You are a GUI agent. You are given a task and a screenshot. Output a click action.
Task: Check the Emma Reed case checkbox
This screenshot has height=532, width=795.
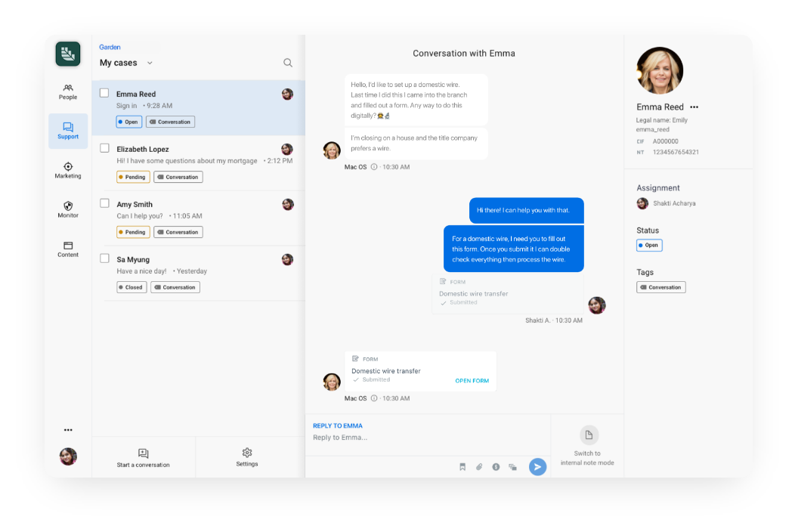coord(105,93)
